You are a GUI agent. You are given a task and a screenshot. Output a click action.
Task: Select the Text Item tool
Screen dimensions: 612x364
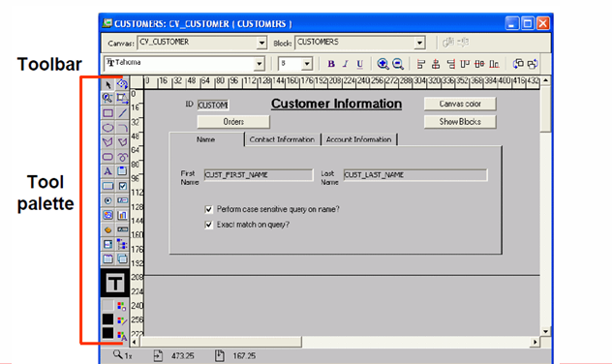pos(122,200)
